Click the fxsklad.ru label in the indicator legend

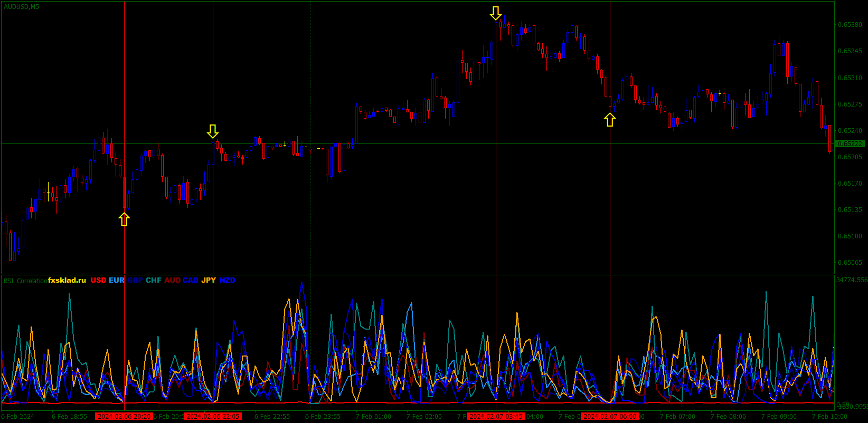coord(67,280)
